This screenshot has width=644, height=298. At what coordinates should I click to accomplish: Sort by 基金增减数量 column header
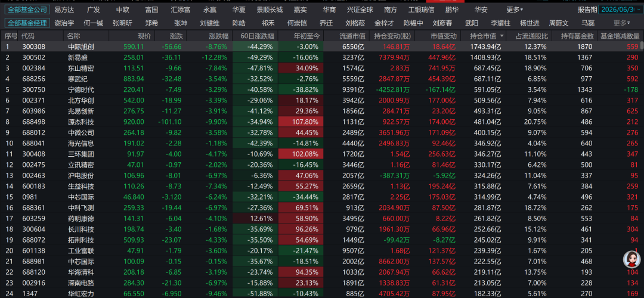pos(620,36)
